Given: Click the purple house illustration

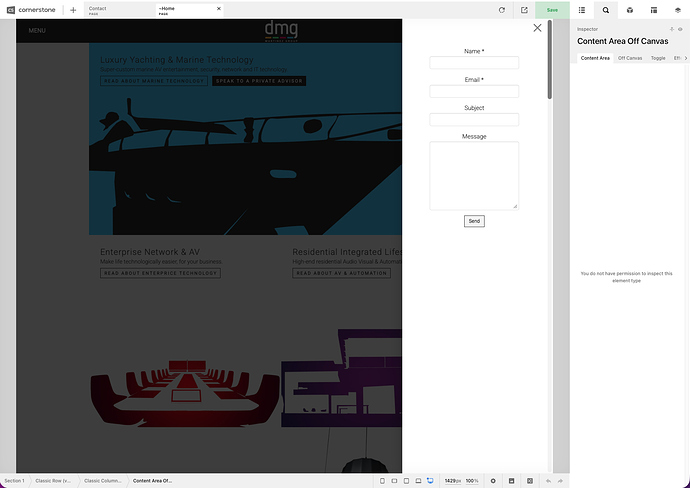Looking at the screenshot, I should click(x=341, y=378).
